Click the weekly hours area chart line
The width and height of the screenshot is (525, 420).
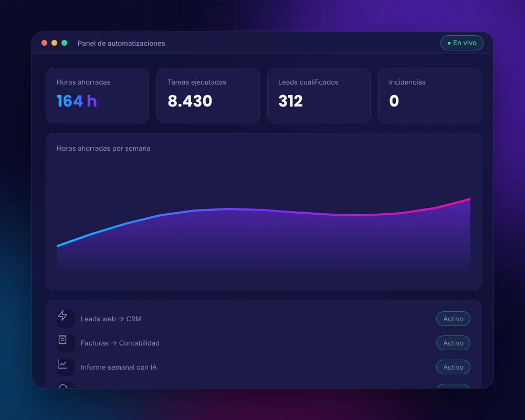coord(264,210)
